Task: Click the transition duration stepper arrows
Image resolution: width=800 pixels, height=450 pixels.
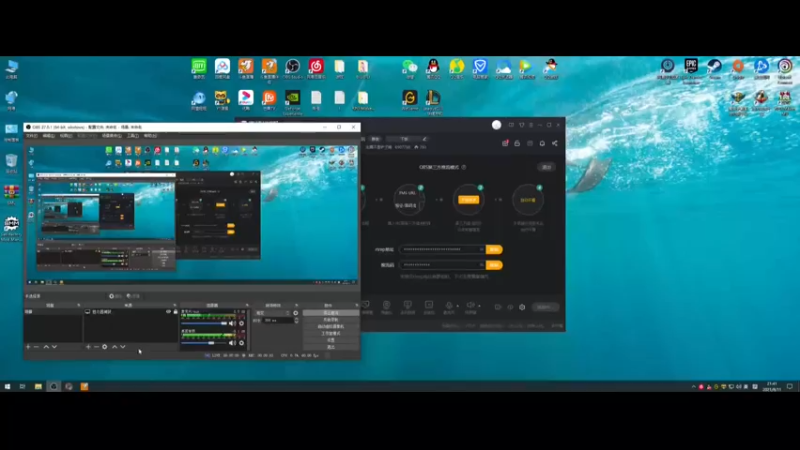Action: coord(296,320)
